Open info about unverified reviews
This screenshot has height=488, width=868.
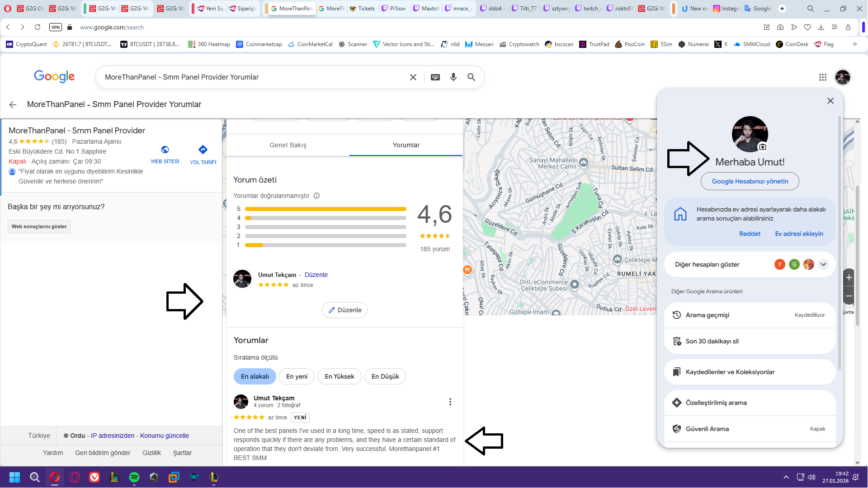pyautogui.click(x=316, y=196)
